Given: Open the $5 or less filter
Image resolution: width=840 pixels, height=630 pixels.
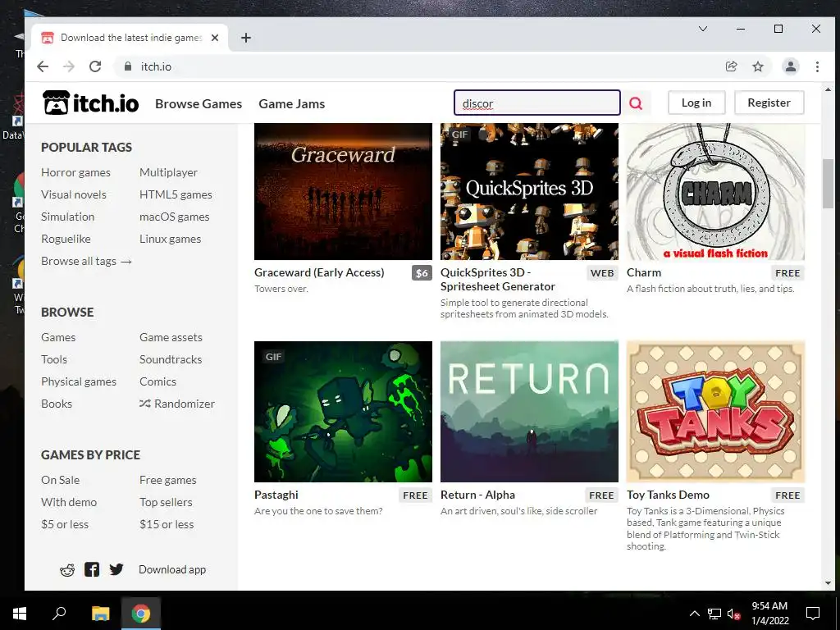Looking at the screenshot, I should pyautogui.click(x=65, y=524).
